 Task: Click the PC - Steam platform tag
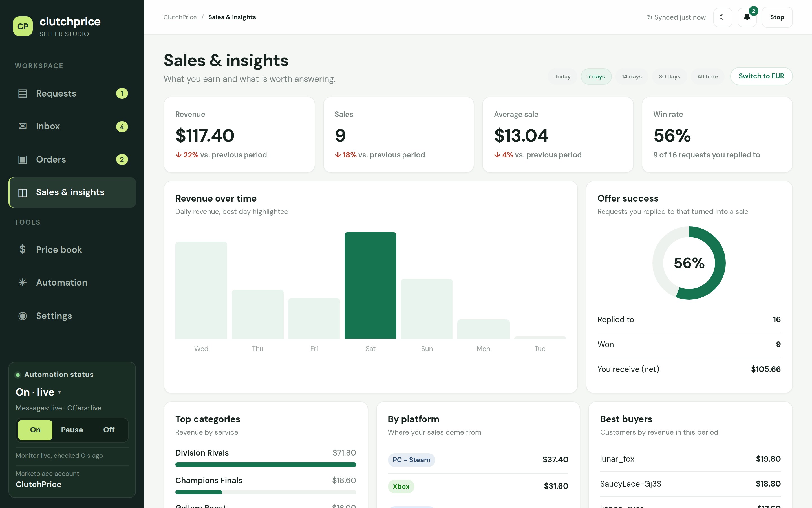coord(411,460)
